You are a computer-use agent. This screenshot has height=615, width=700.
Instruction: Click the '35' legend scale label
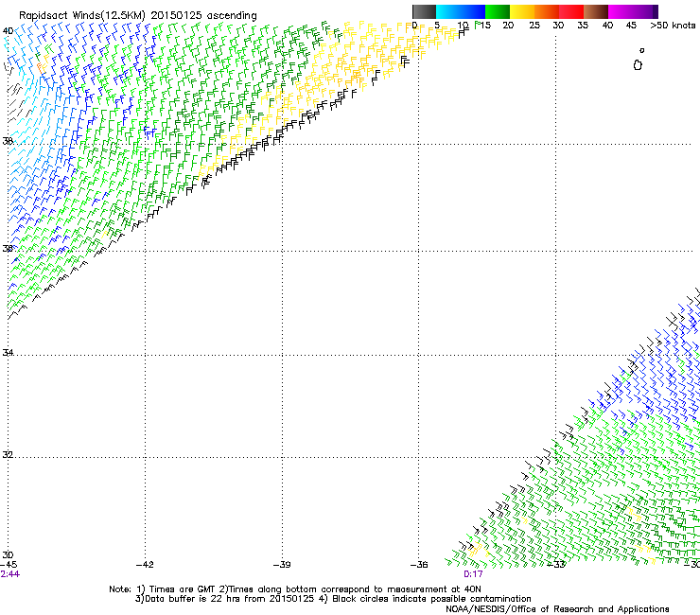click(583, 26)
